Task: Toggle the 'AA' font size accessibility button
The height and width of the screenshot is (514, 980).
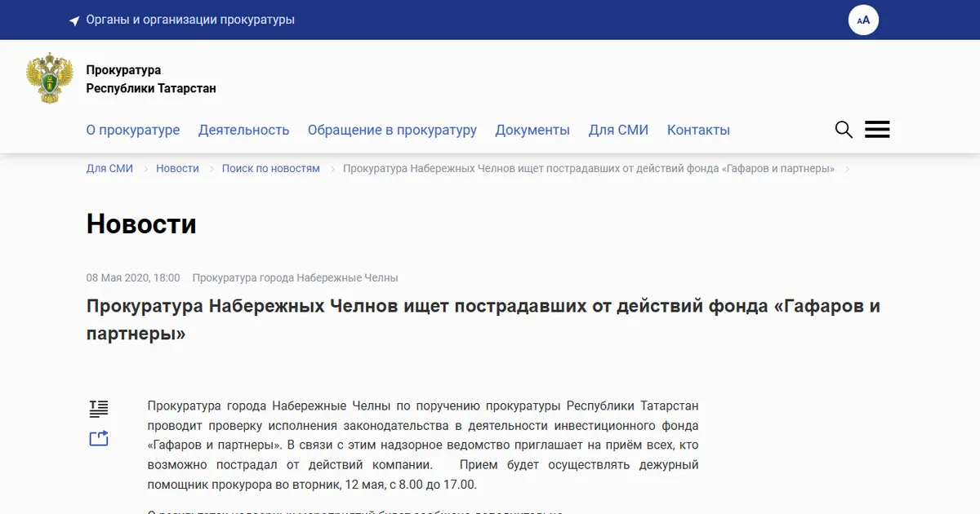Action: (863, 20)
